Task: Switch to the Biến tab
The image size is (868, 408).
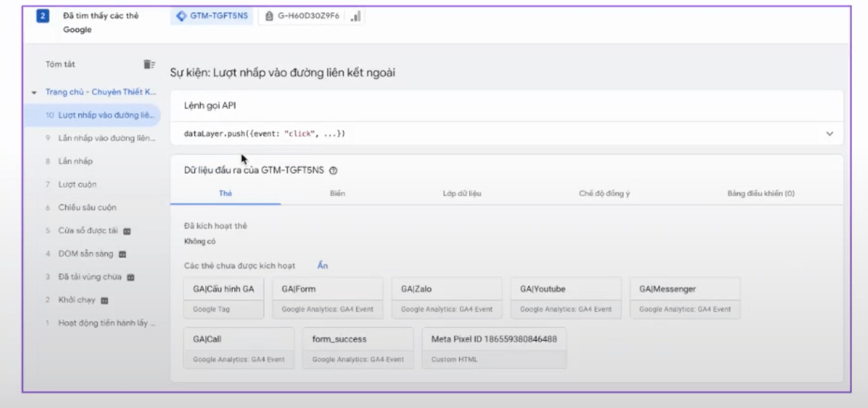Action: click(337, 193)
